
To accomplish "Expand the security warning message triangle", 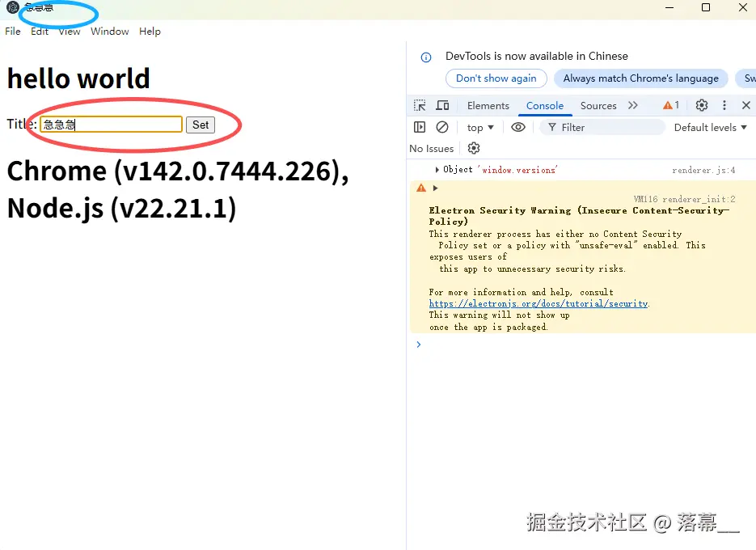I will coord(435,188).
